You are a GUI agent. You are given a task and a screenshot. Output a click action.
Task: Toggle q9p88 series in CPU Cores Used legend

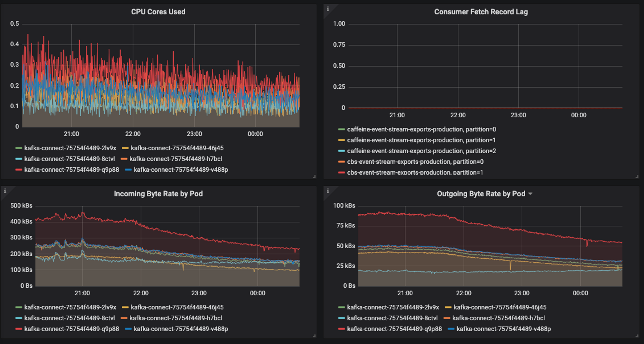tap(71, 170)
